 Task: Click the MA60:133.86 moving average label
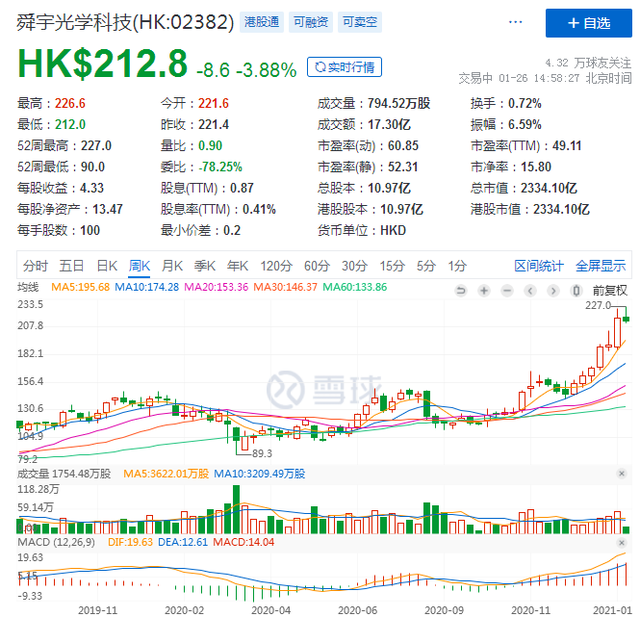(x=354, y=287)
